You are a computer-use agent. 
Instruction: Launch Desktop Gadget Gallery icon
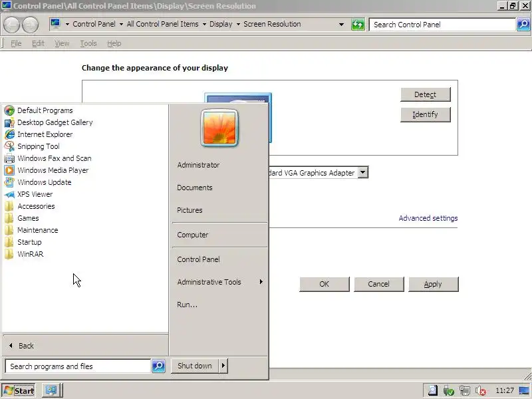9,122
